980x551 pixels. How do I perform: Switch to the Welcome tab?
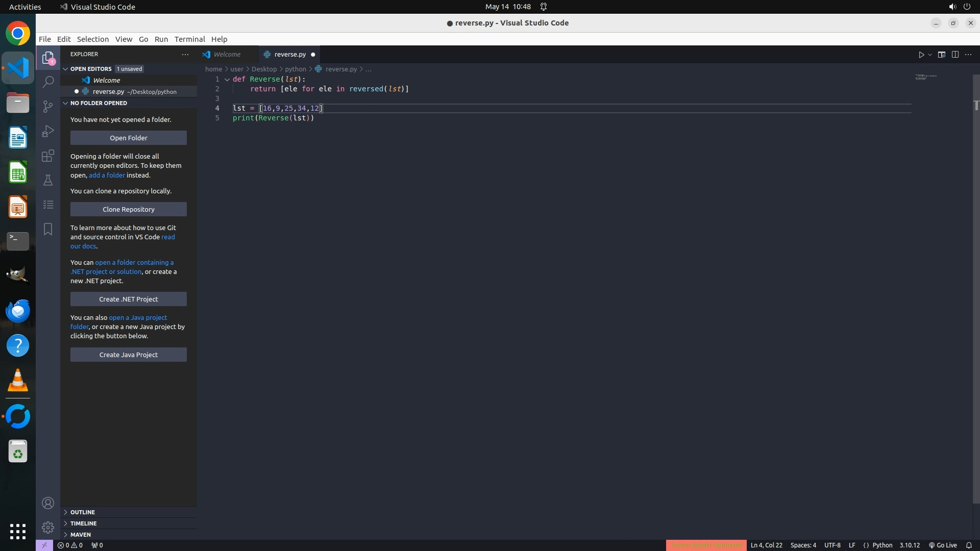point(227,54)
